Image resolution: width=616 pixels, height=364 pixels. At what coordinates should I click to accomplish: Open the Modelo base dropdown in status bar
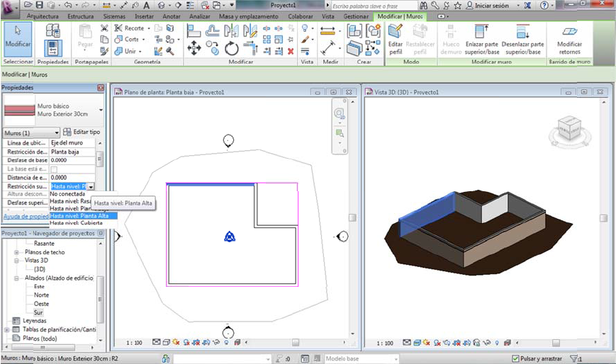click(361, 358)
